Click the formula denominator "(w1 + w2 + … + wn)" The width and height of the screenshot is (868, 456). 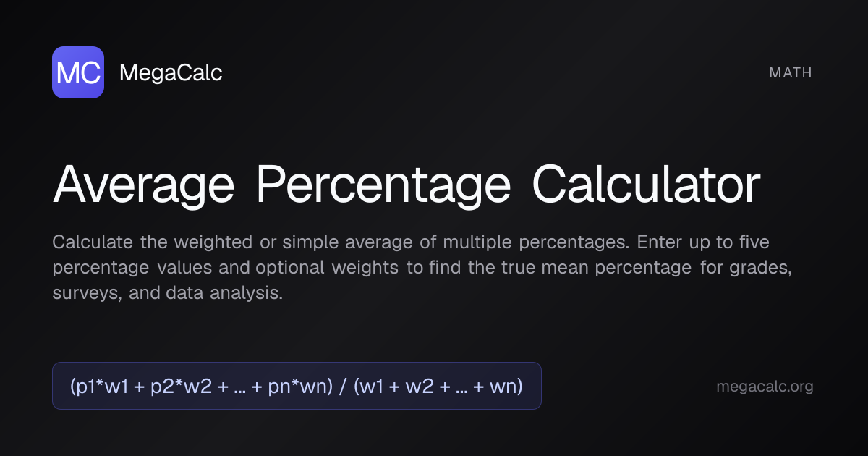coord(438,387)
